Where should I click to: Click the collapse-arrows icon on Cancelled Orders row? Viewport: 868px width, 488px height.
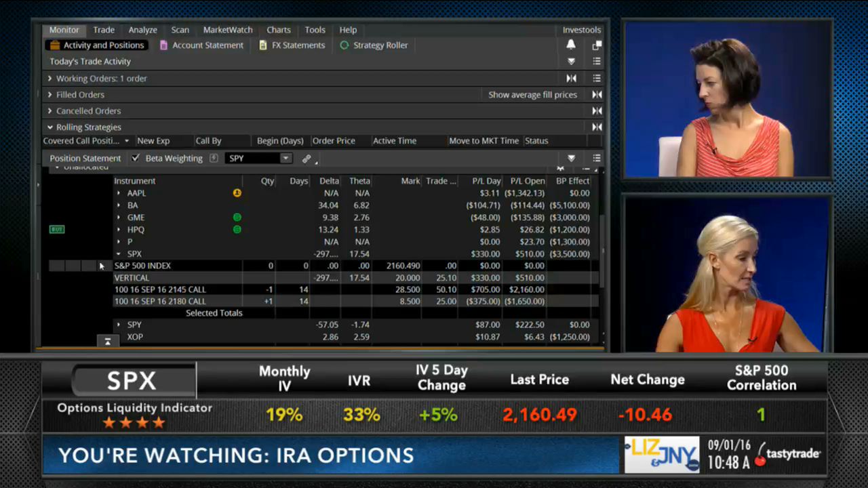click(597, 111)
